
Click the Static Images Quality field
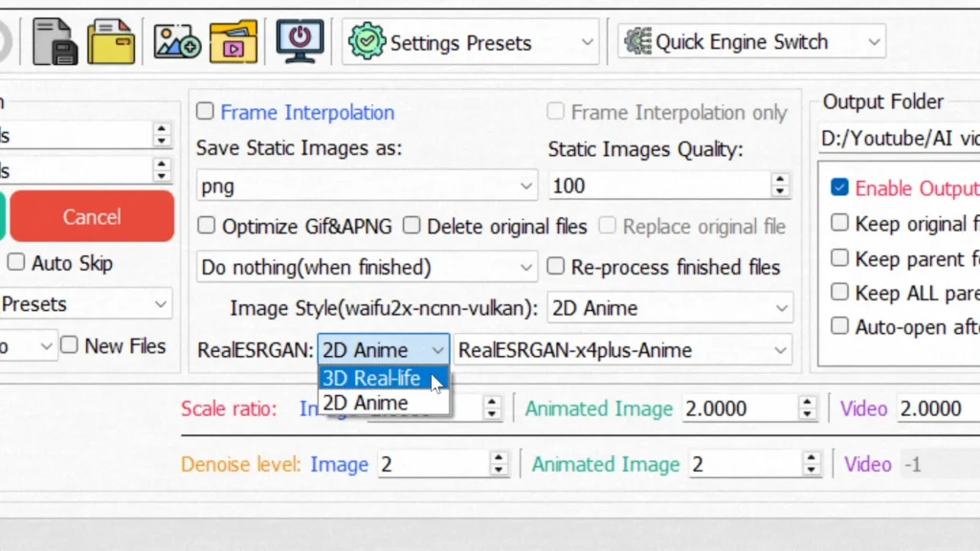tap(660, 186)
